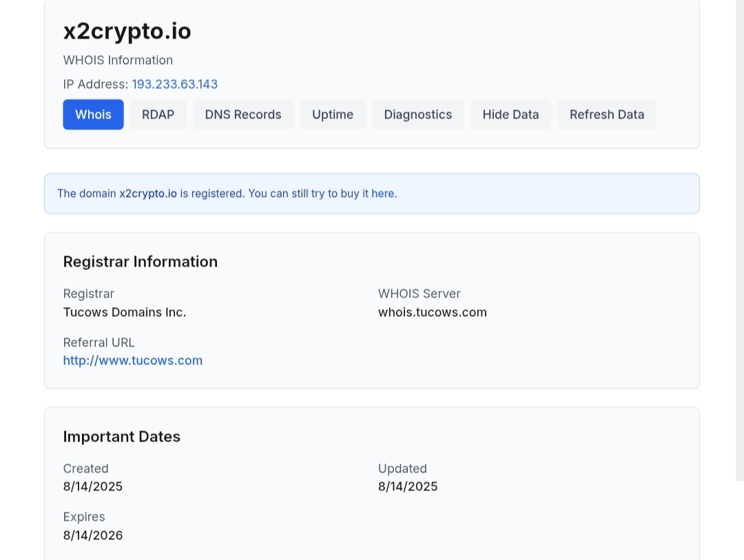Click the Important Dates section heading
Screen dimensions: 744x560
121,437
